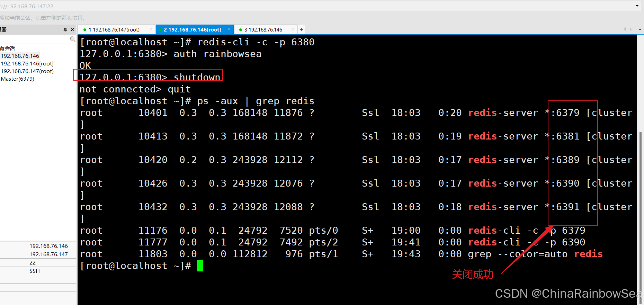Open the tab list dropdown arrow
The height and width of the screenshot is (305, 644).
coord(639,29)
